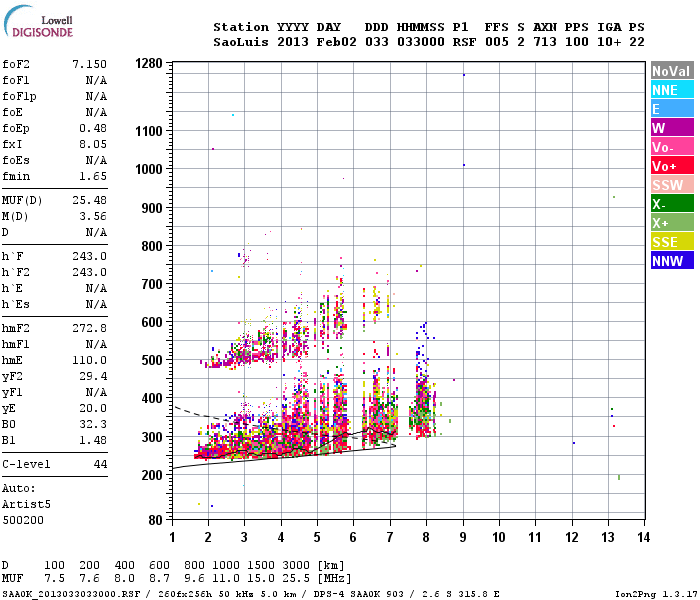Click the 14 MHz frequency axis label

(643, 537)
